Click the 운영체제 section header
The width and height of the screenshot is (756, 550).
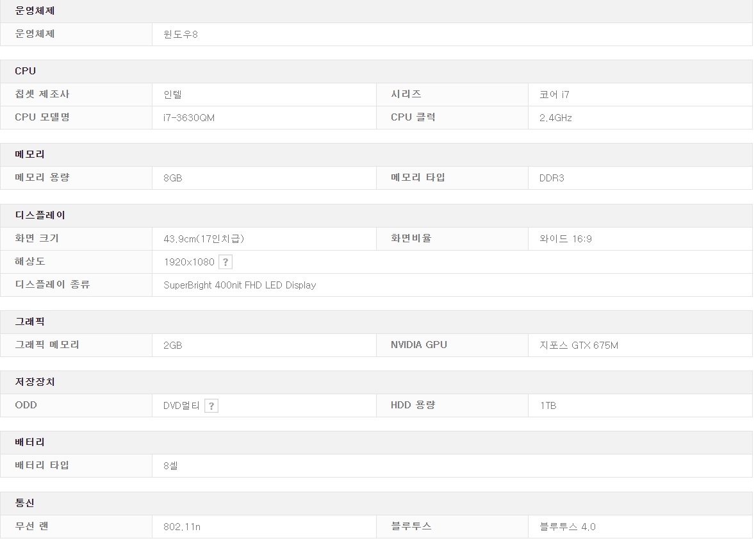coord(35,11)
